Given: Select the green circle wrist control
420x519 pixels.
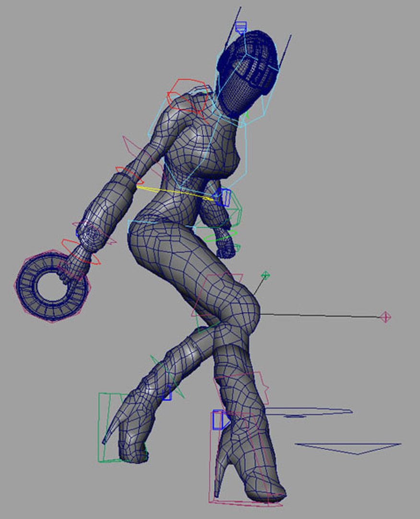Looking at the screenshot, I should (x=220, y=235).
